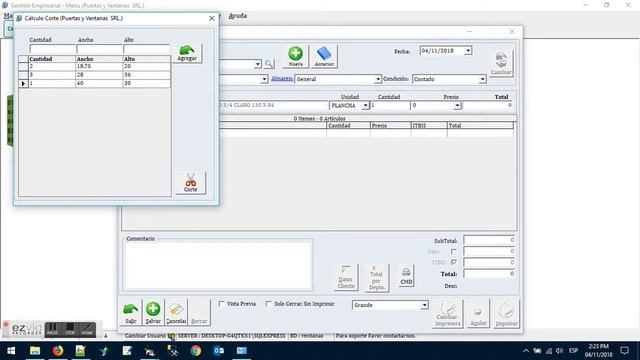Click the Cambiar Impresora button
Viewport: 640px width, 360px height.
(x=447, y=314)
